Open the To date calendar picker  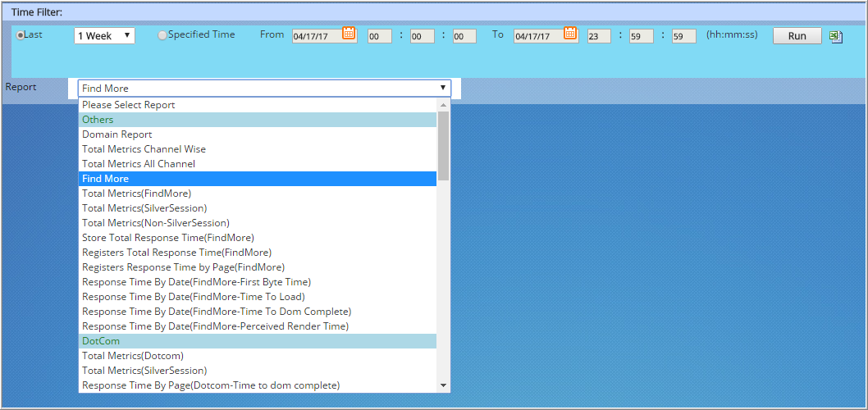[x=570, y=33]
